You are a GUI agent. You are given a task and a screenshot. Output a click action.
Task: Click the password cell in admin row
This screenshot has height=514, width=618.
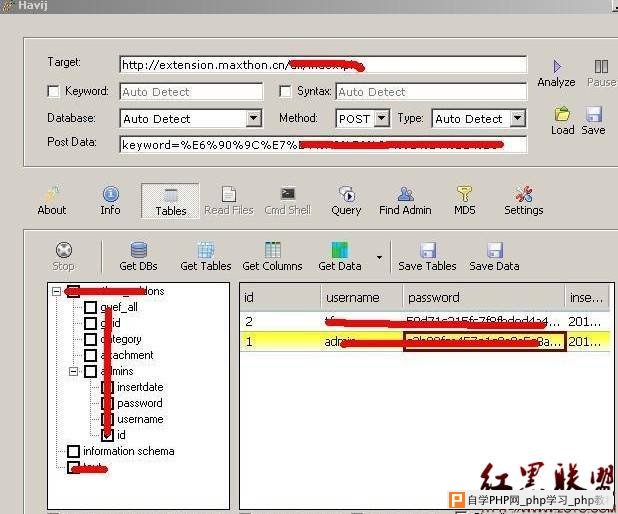[485, 341]
